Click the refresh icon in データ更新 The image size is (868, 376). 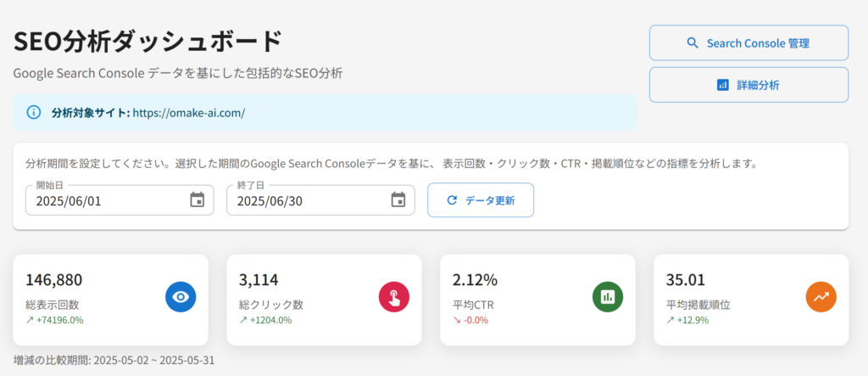pos(452,200)
